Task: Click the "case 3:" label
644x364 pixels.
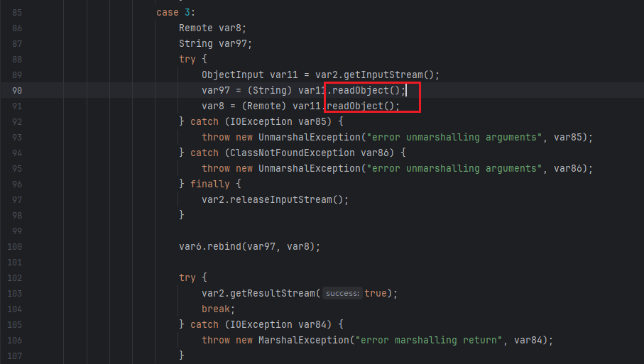Action: click(176, 12)
